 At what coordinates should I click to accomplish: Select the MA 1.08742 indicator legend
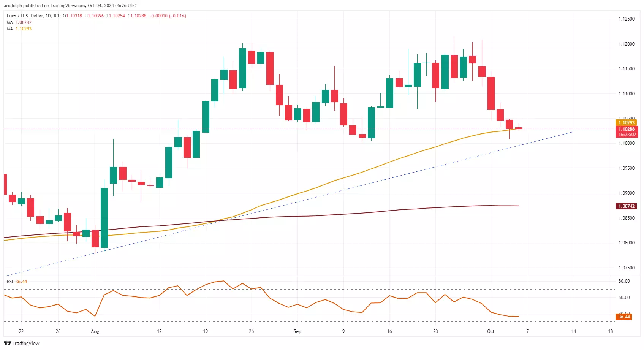(x=19, y=22)
